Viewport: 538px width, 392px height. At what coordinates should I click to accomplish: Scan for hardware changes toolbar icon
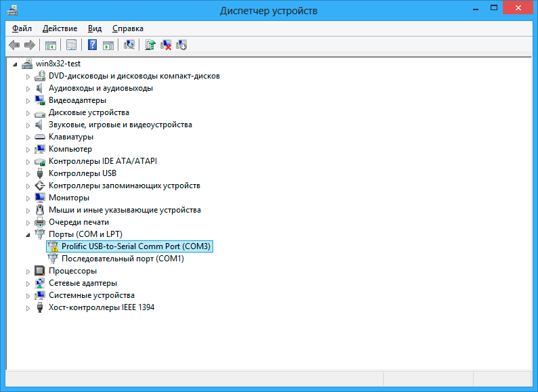tap(129, 45)
